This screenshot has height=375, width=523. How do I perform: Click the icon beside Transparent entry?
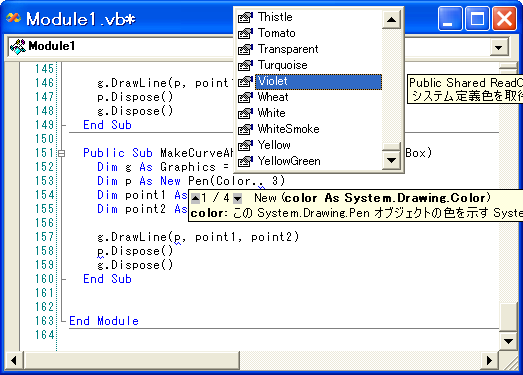pos(245,49)
